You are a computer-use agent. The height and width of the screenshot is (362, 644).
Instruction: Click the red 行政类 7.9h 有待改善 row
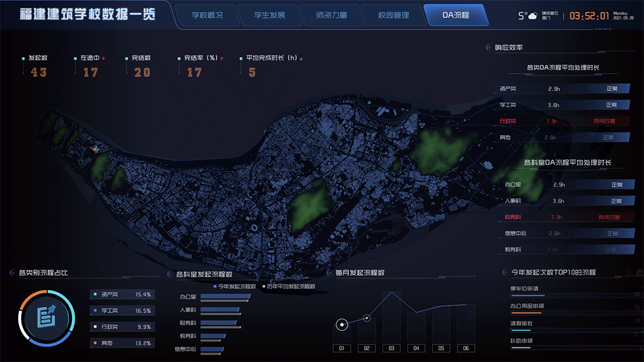pos(562,121)
